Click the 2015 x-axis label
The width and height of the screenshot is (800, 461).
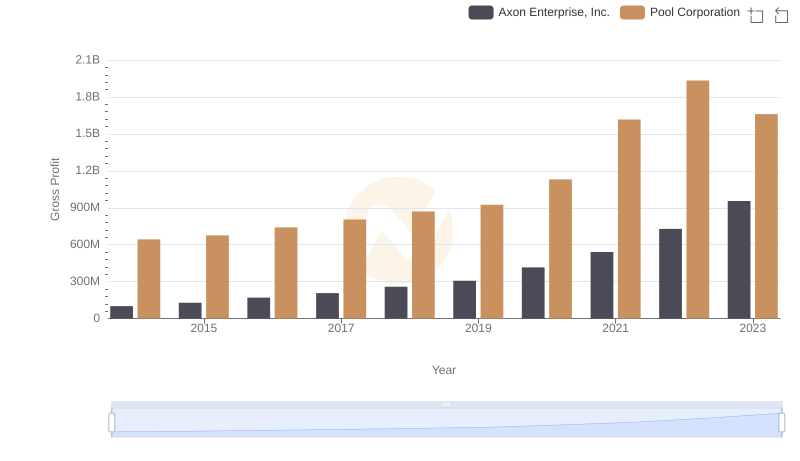coord(204,328)
